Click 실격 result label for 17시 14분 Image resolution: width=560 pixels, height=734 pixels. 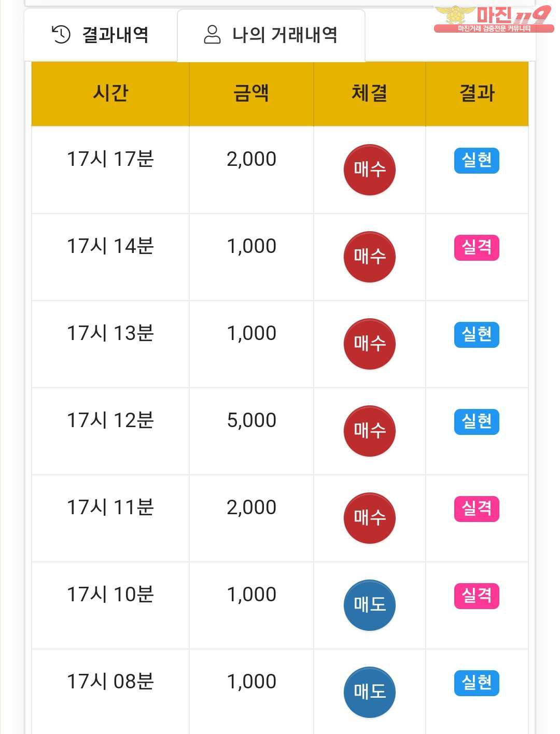(476, 247)
